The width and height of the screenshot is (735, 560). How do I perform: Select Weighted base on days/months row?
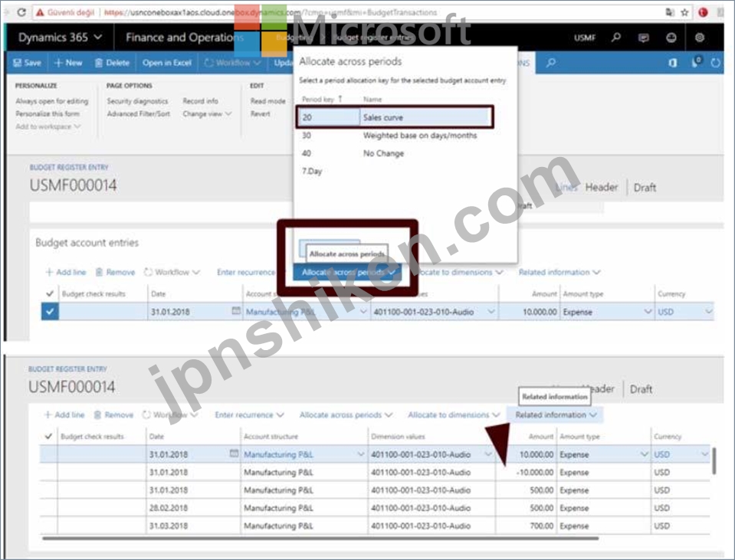[x=394, y=136]
